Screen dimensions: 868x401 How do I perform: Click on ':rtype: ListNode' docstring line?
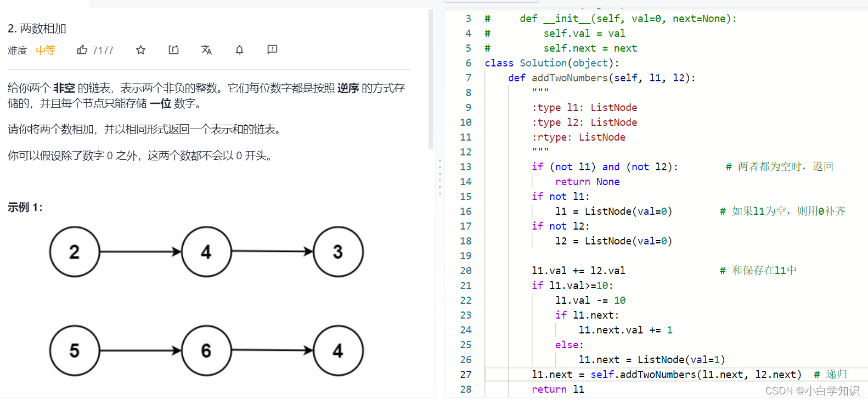tap(578, 137)
